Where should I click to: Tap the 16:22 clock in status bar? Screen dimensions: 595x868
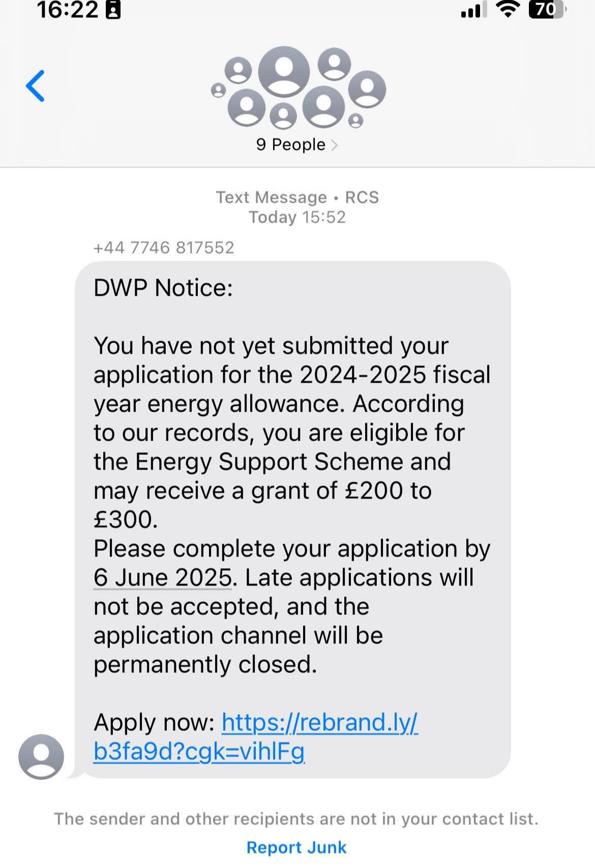68,10
